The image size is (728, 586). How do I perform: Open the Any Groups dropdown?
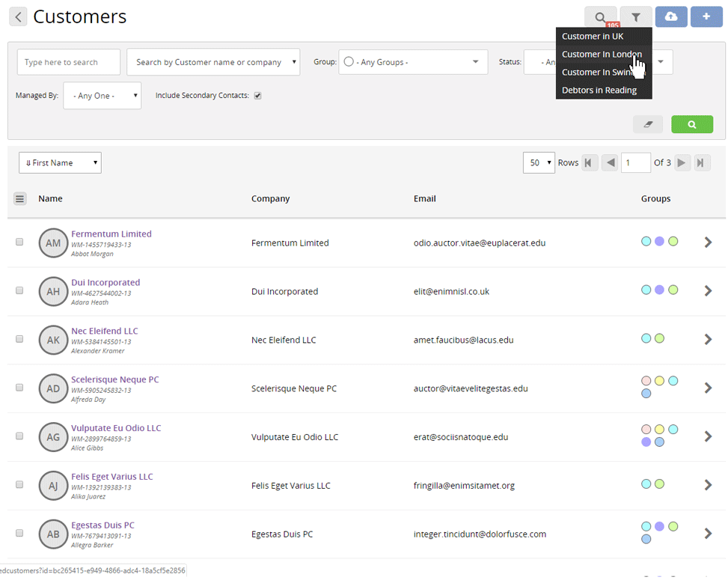point(413,62)
